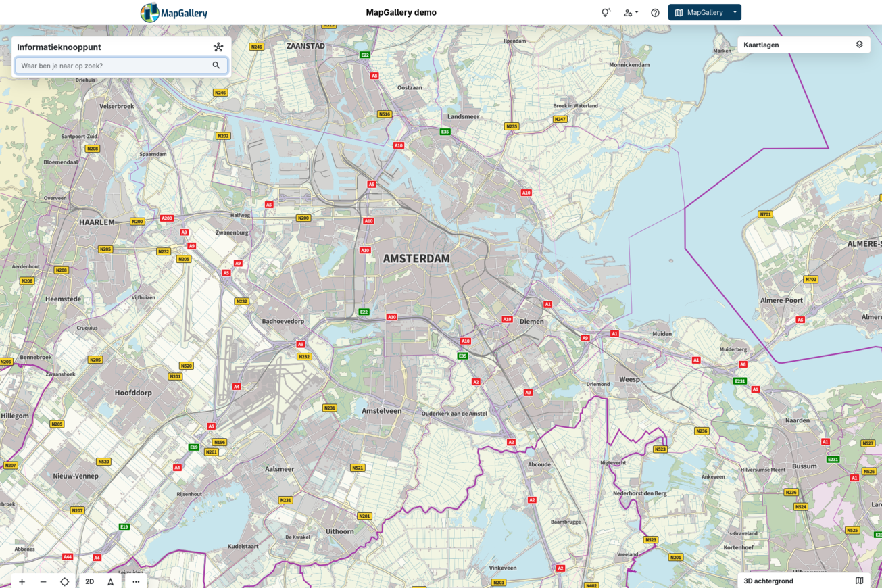Click the Informatieknooppunt network icon
882x588 pixels.
tap(218, 47)
